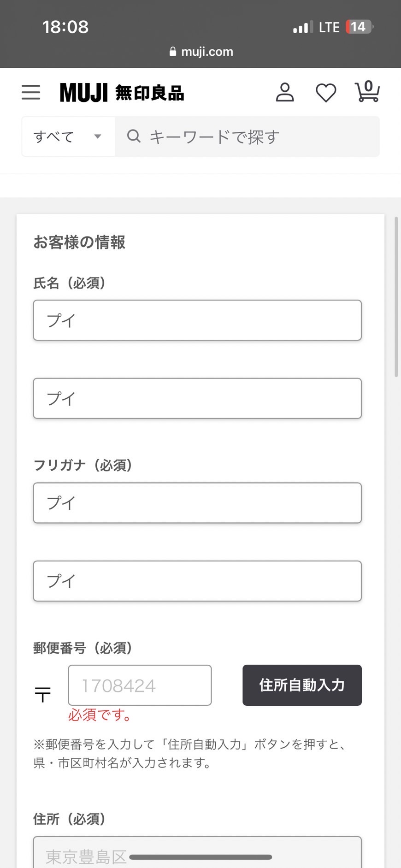Screen dimensions: 401x868
Task: Click the 住所自動入力 button
Action: 302,685
